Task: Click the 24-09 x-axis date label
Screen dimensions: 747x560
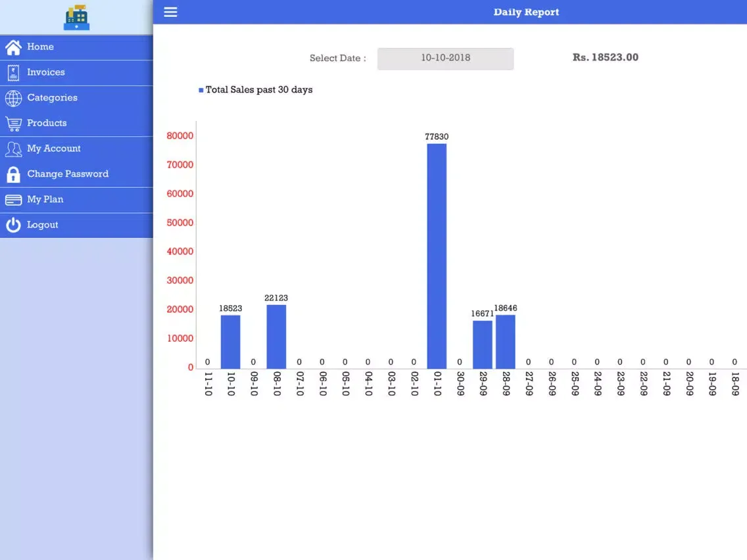Action: point(598,384)
